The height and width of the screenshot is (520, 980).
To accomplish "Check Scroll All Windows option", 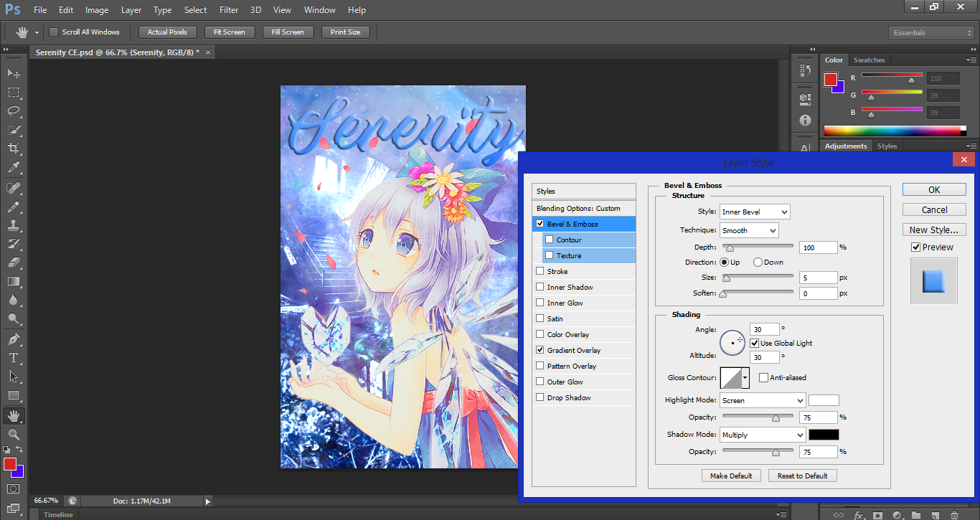I will click(54, 32).
